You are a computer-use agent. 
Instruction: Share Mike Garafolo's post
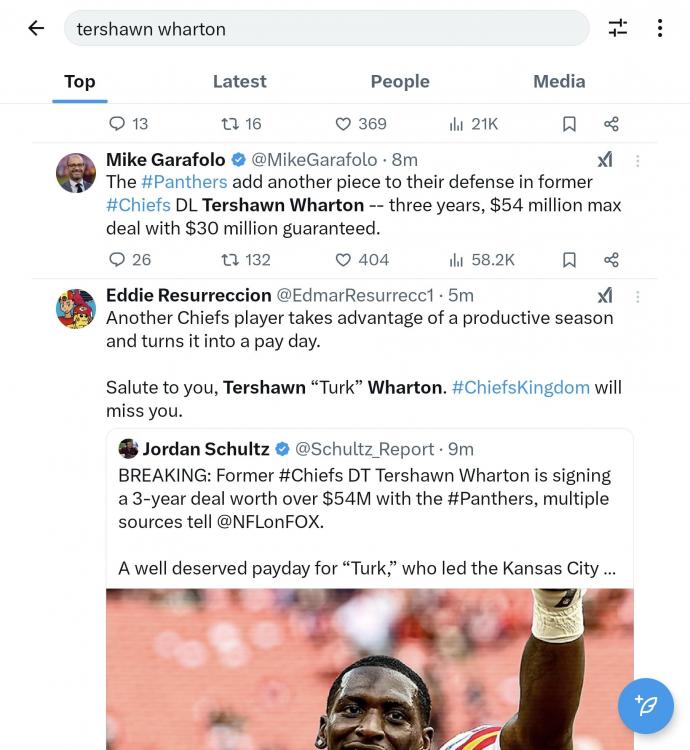coord(611,260)
